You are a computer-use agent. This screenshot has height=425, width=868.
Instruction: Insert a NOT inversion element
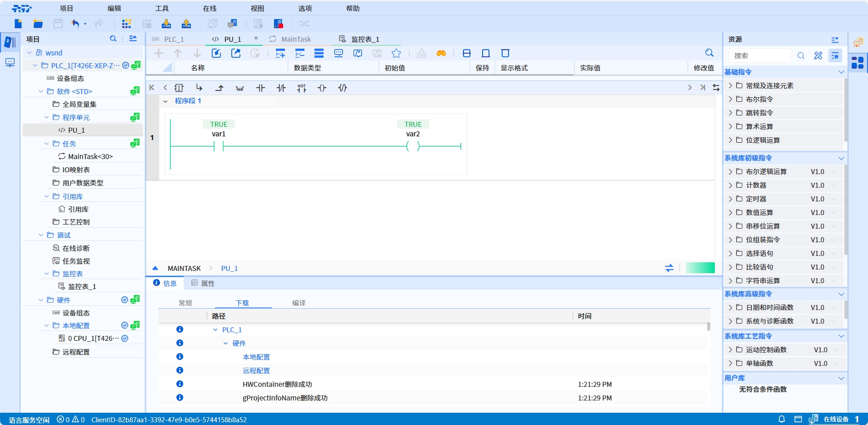302,88
